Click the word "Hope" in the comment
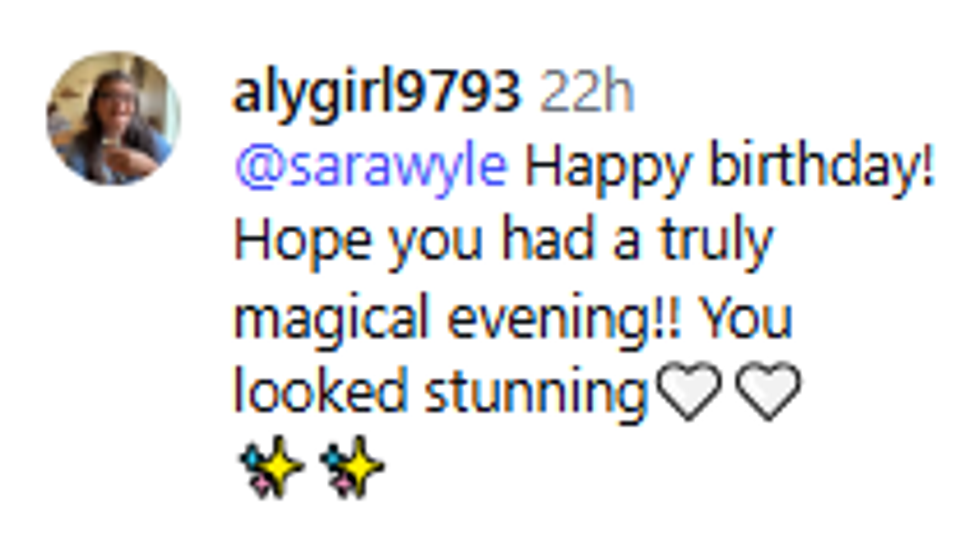The height and width of the screenshot is (536, 980). [302, 243]
